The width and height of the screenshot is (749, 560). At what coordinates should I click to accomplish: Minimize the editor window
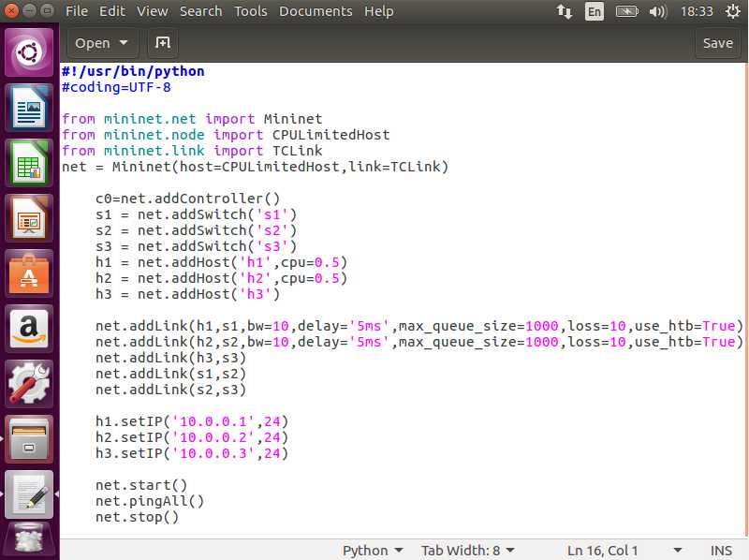[29, 10]
